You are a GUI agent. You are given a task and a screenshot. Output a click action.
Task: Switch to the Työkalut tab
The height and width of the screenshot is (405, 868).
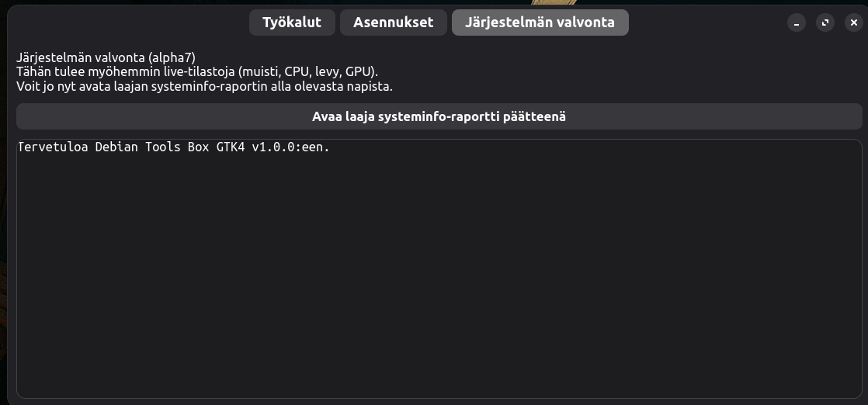[291, 22]
